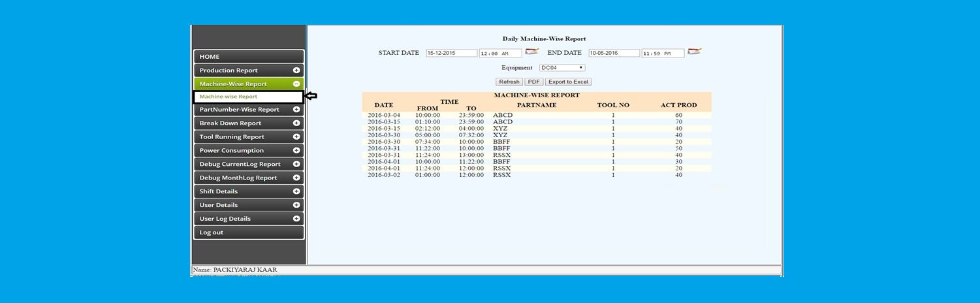Expand Shift Details plus icon
This screenshot has height=303, width=980.
tap(296, 191)
